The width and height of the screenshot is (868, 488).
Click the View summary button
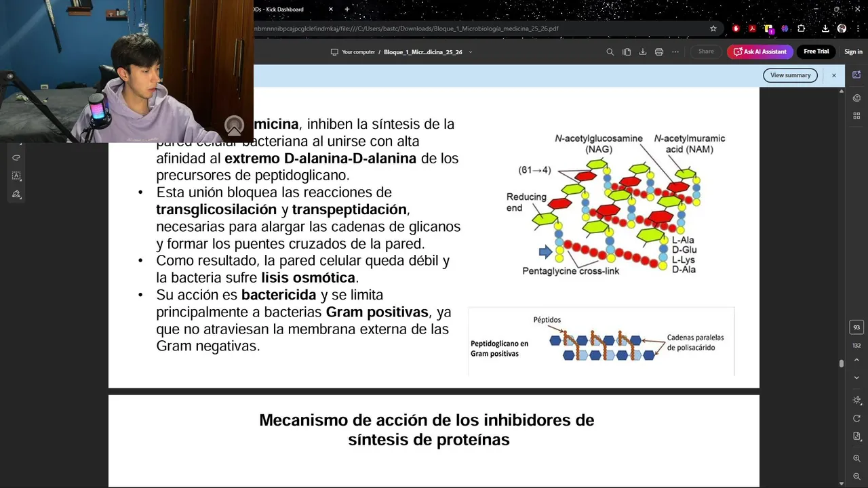click(790, 75)
